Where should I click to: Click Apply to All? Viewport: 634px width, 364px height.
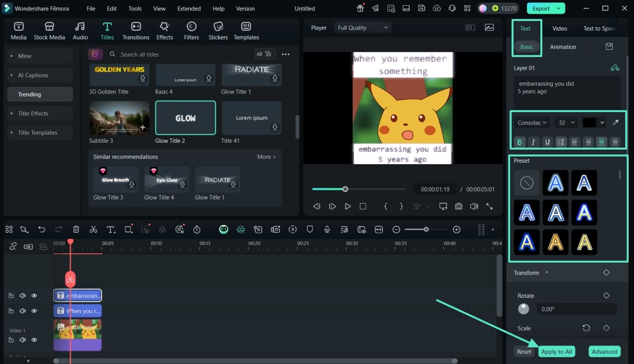(x=556, y=352)
